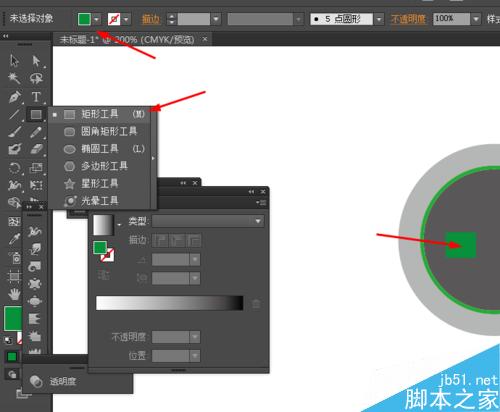Activate the Symbol Sprayer tool
Viewport: 500px width, 412px height.
[x=14, y=258]
